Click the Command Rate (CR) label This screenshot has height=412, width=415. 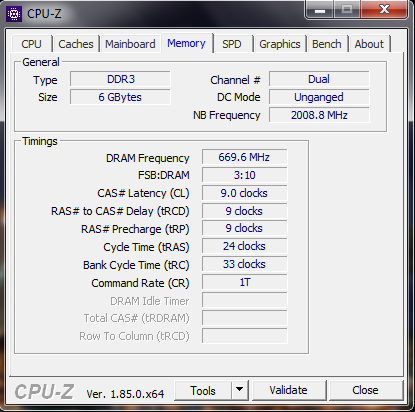pyautogui.click(x=140, y=283)
